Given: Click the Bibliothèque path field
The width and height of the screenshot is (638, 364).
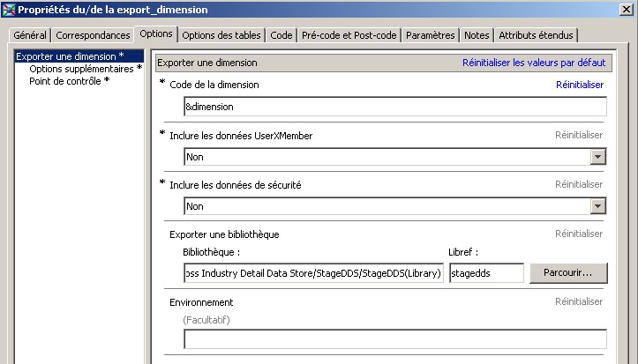Looking at the screenshot, I should 313,274.
